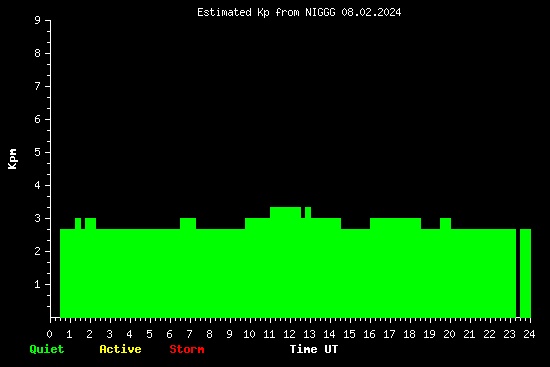The height and width of the screenshot is (367, 550).
Task: Click the green 'Quiet' legend label
Action: [x=47, y=349]
